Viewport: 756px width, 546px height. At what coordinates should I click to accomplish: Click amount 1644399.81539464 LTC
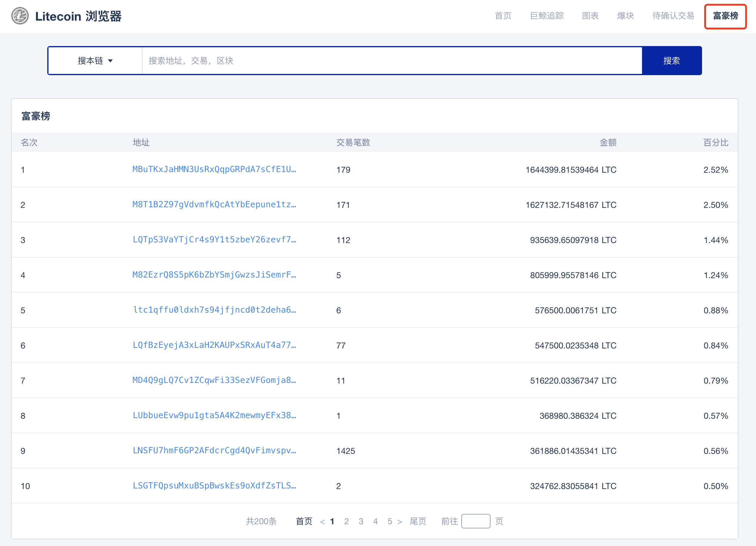571,170
